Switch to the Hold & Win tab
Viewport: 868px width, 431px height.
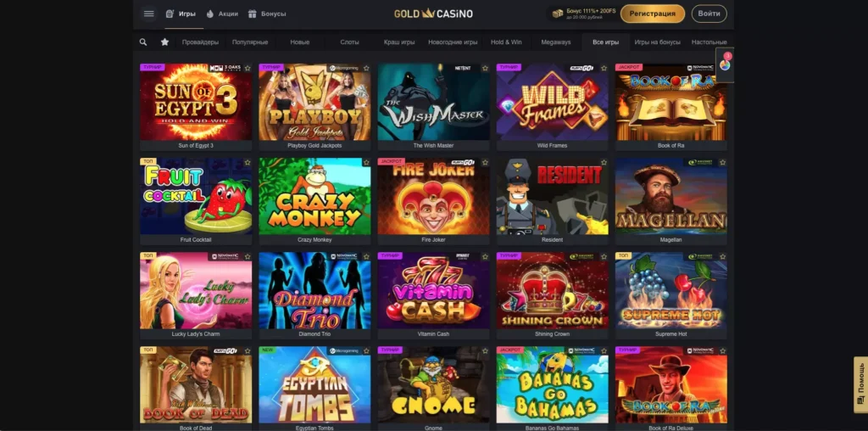(506, 42)
